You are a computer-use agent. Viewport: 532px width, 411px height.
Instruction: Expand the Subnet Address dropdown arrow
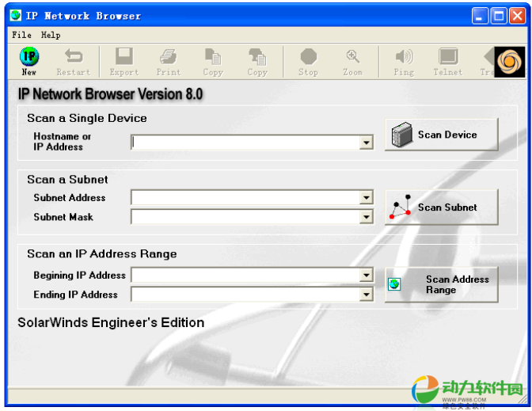coord(366,197)
